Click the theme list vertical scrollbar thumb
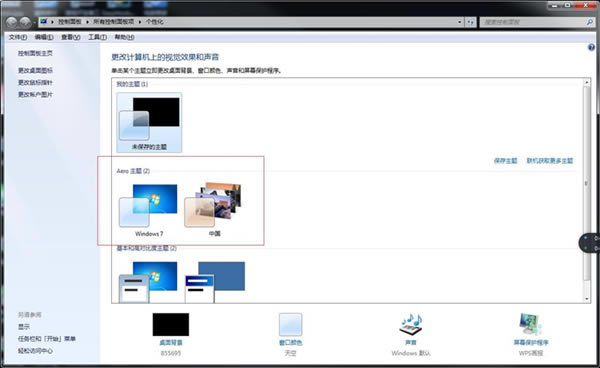Screen dimensions: 600x368 [587, 183]
